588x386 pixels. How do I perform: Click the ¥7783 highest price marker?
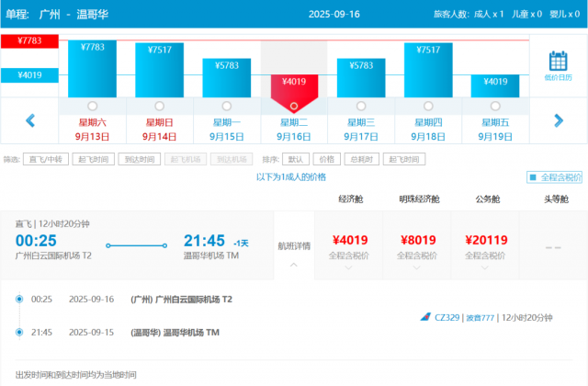[28, 41]
